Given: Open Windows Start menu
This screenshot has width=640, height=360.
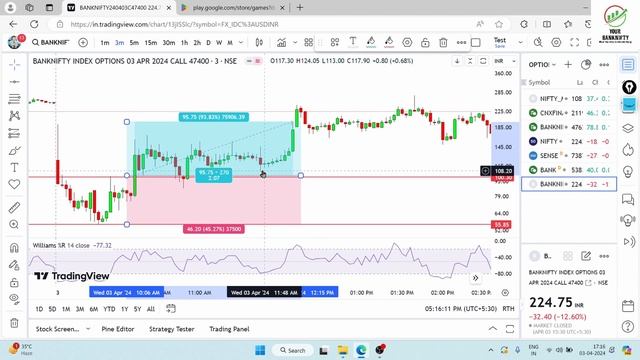Looking at the screenshot, I should click(x=260, y=350).
